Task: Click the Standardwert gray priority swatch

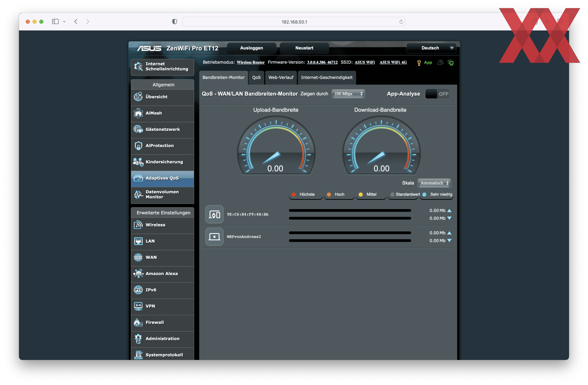Action: (x=392, y=195)
